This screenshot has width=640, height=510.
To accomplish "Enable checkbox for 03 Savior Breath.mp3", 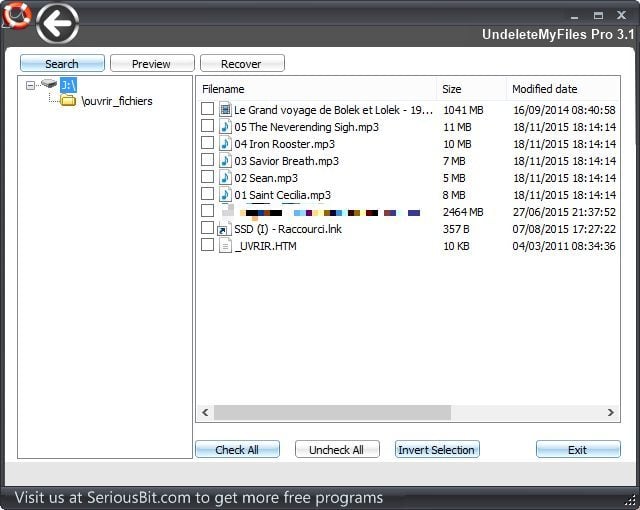I will 207,160.
